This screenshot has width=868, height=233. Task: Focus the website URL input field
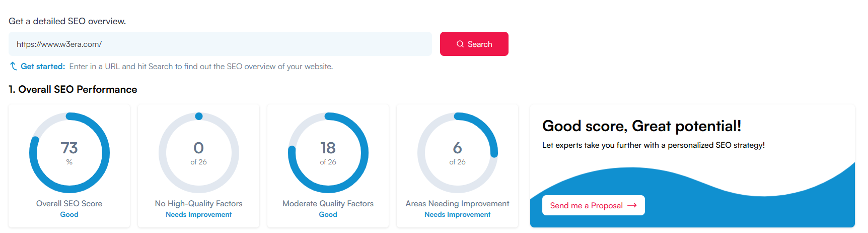[220, 44]
